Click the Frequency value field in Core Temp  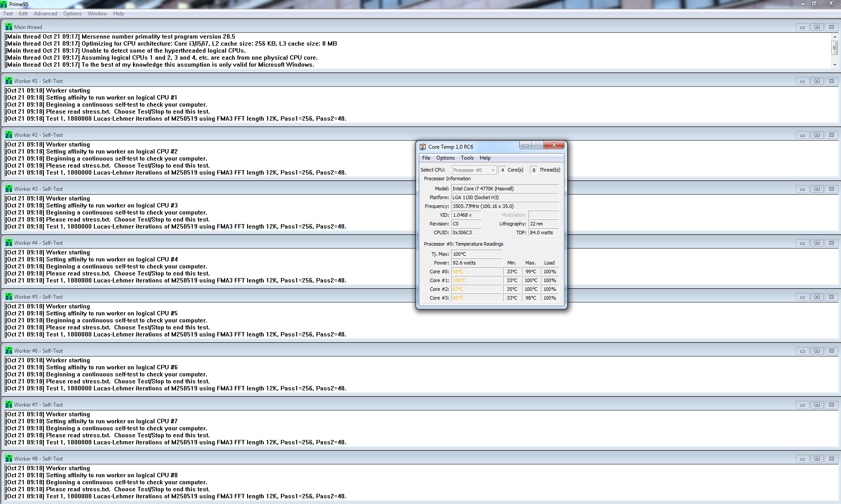pyautogui.click(x=505, y=206)
